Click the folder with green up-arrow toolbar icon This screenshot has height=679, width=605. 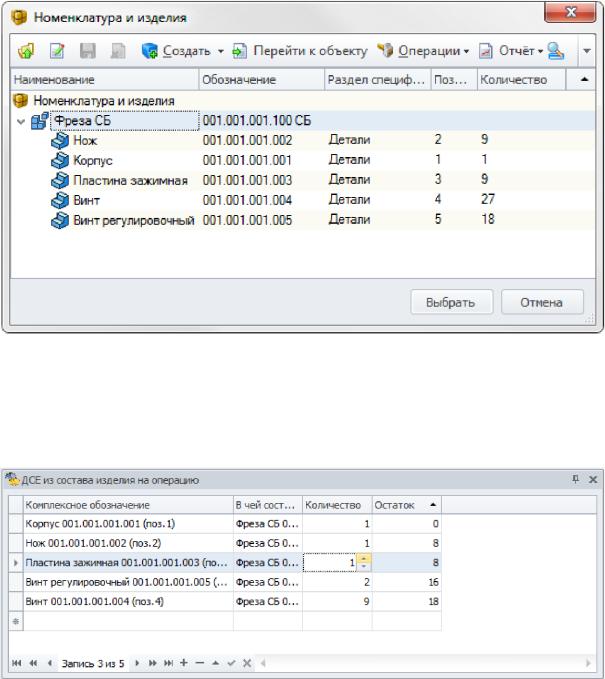click(26, 51)
